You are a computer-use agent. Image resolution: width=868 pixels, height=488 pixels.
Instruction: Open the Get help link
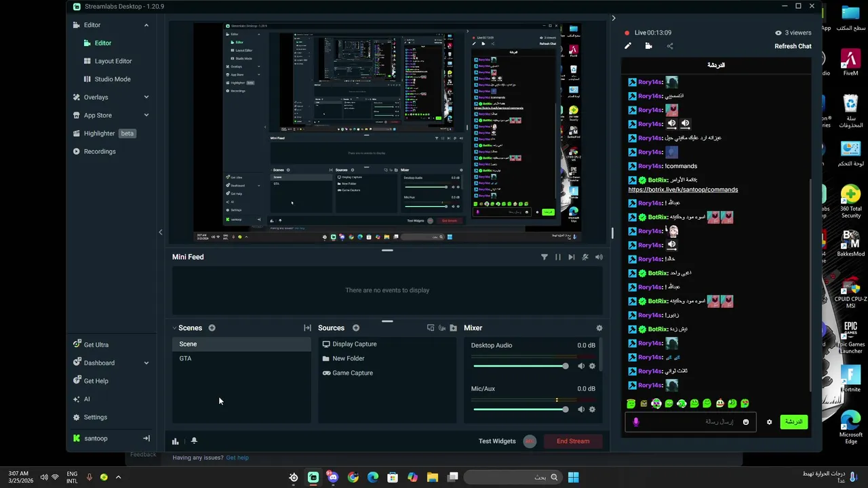point(237,457)
